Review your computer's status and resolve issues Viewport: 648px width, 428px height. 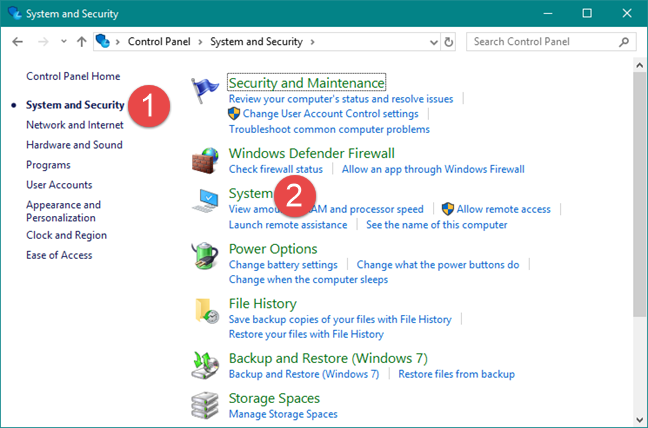click(341, 99)
